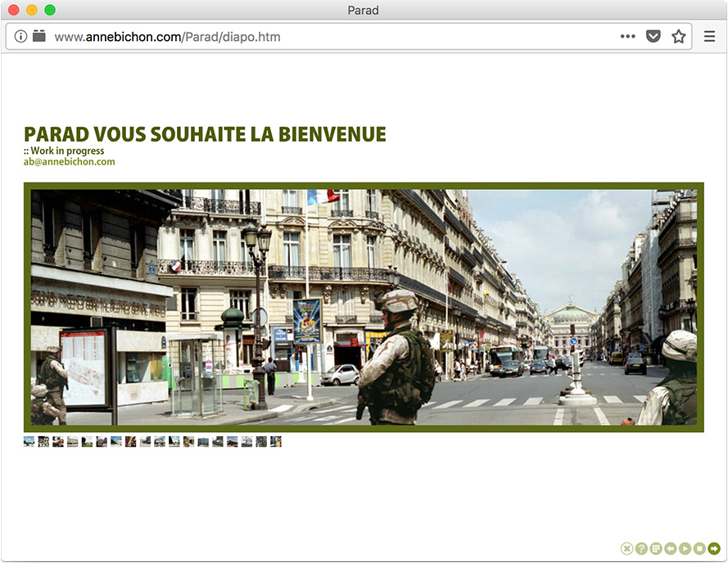
Task: Go to previous slide with left arrow
Action: (x=671, y=548)
